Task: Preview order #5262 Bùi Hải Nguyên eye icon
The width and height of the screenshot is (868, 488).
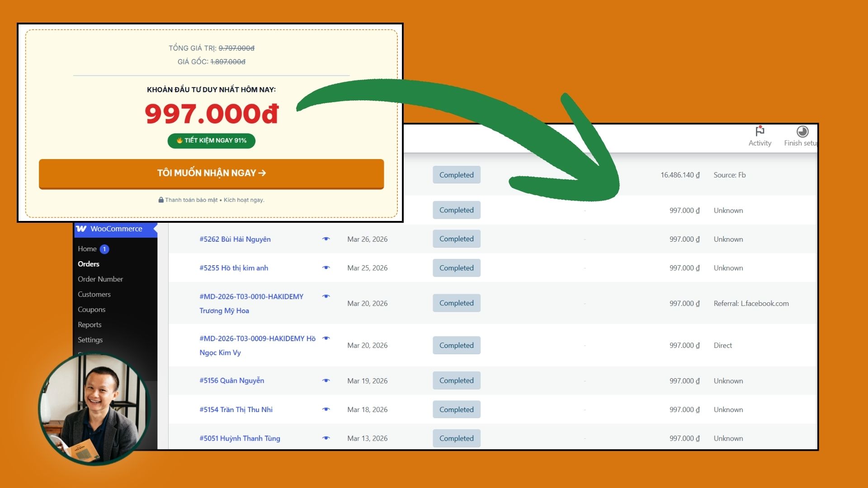Action: pos(326,239)
